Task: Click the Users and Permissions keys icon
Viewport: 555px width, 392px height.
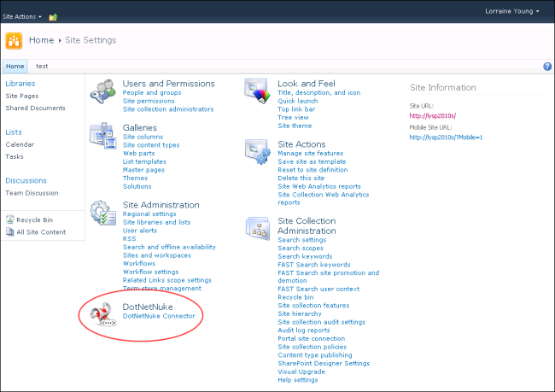Action: 103,91
